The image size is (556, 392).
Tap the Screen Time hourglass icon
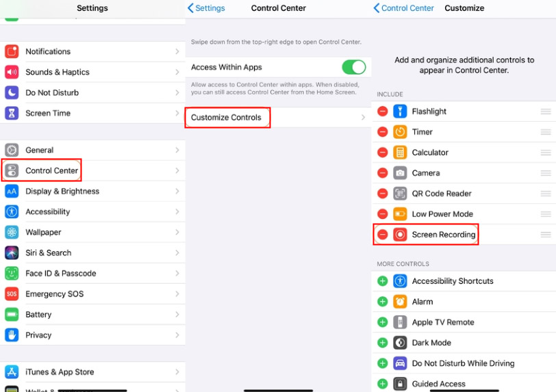pos(12,113)
